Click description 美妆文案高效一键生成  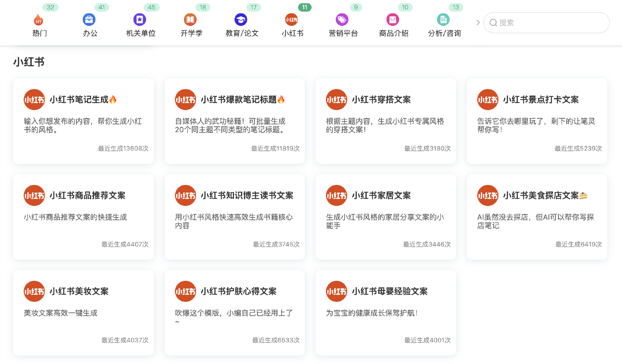(61, 313)
